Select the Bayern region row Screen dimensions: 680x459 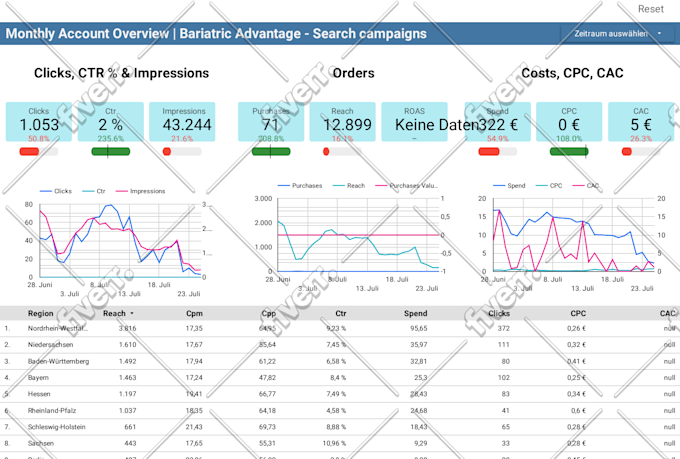coord(340,378)
